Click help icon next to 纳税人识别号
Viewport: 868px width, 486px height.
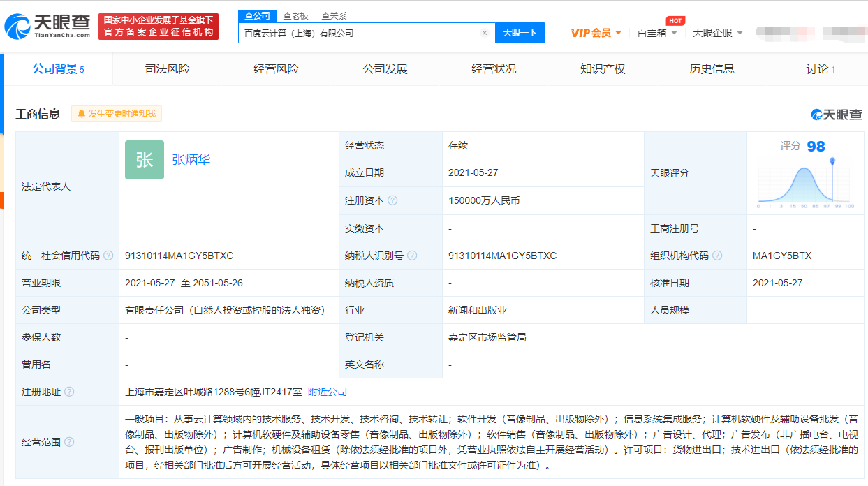(x=412, y=256)
